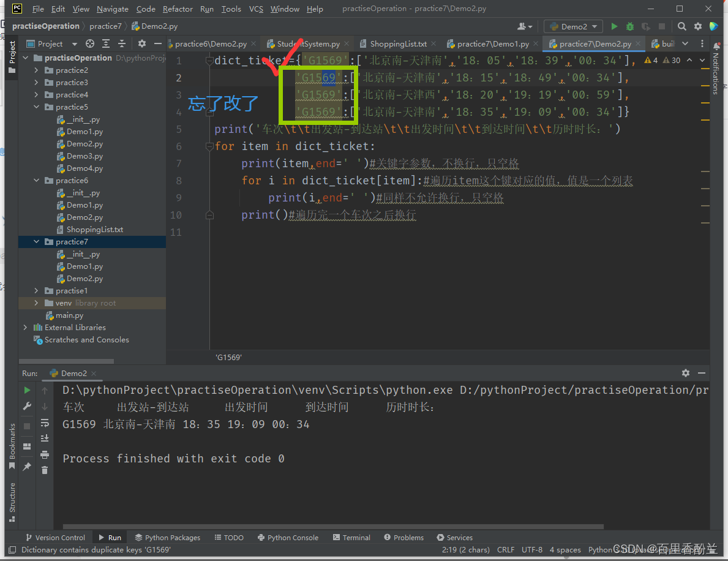Select Scratches and Consoles node

click(87, 339)
